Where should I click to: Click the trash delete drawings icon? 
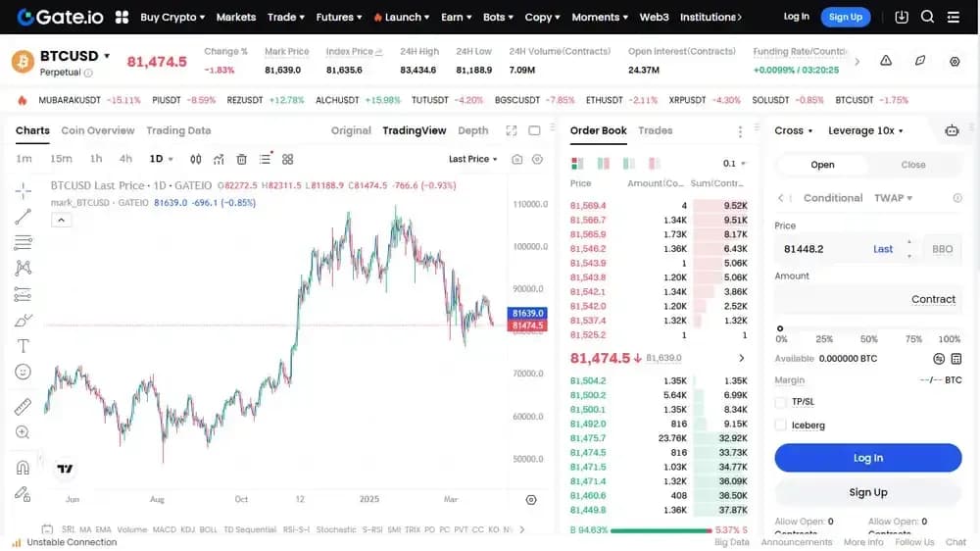(x=242, y=160)
